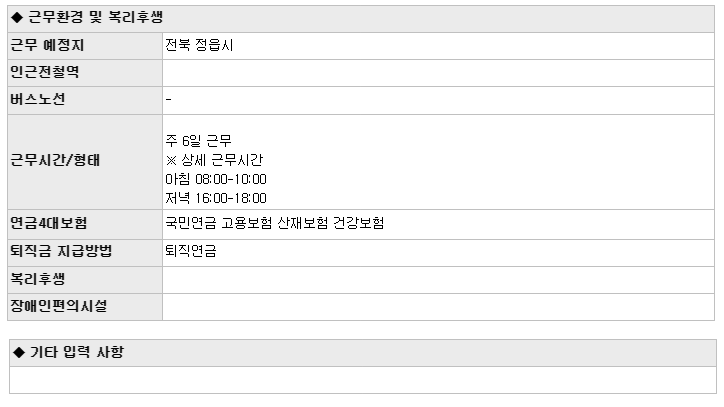724x407 pixels.
Task: Select the 인근전철역 label cell
Action: click(x=85, y=73)
